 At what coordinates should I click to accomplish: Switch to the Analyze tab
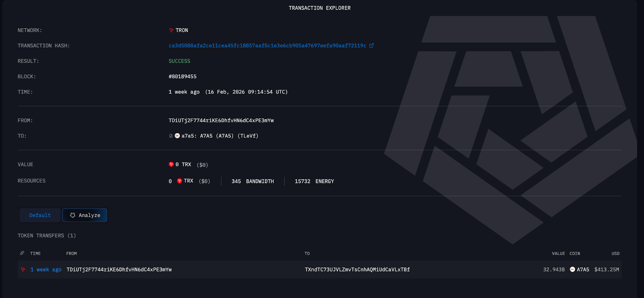(85, 215)
